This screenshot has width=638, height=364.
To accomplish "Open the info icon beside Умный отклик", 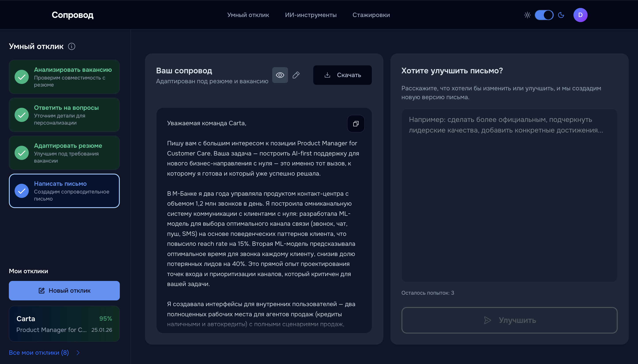I will pos(72,47).
